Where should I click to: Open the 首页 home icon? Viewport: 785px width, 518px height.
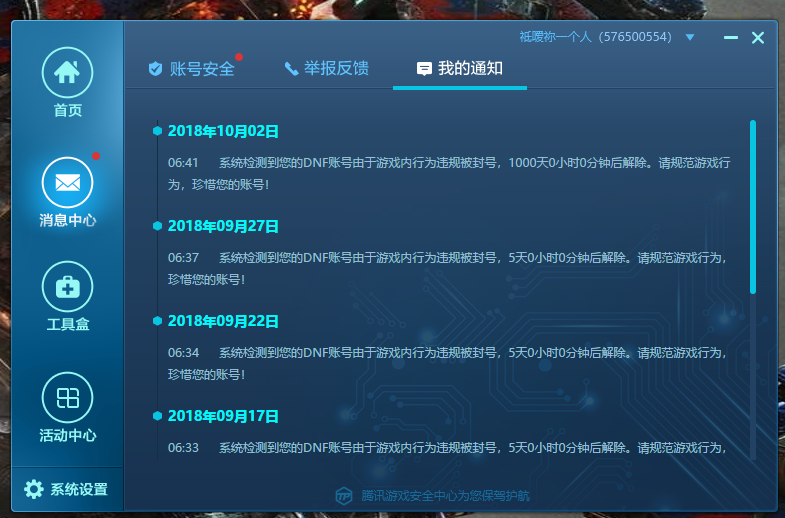point(67,72)
